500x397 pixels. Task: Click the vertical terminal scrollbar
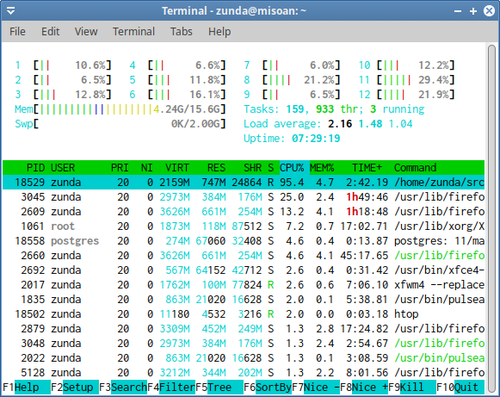pos(492,218)
